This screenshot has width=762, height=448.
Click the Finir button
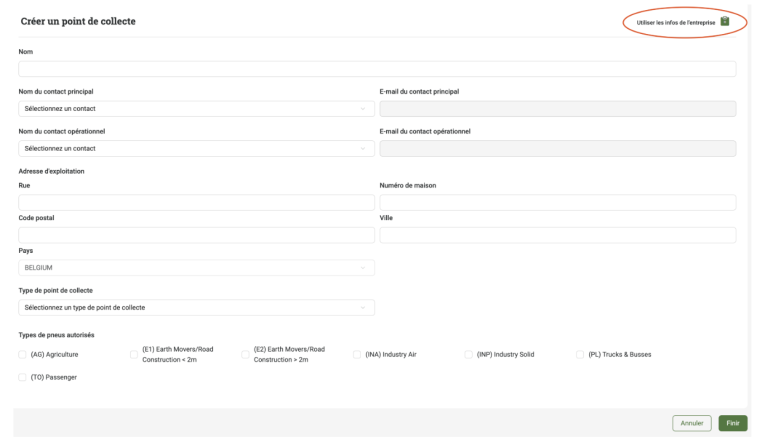click(x=733, y=423)
